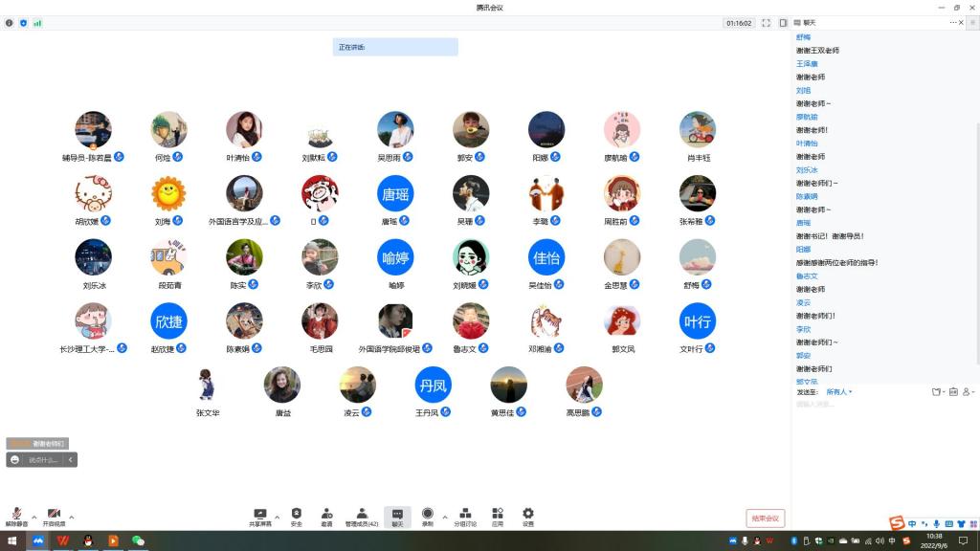The height and width of the screenshot is (551, 980).
Task: Open the 发送至 所有人 recipient dropdown
Action: [x=838, y=392]
